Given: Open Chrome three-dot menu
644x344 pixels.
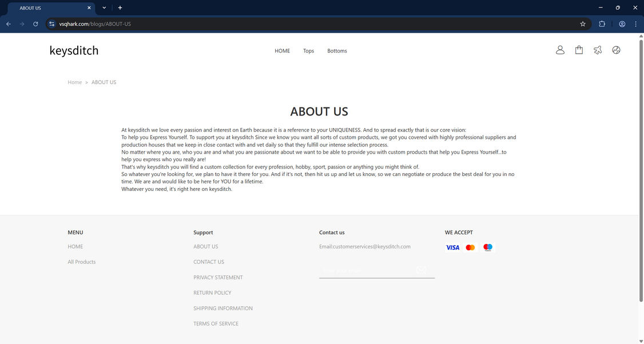Looking at the screenshot, I should (635, 24).
